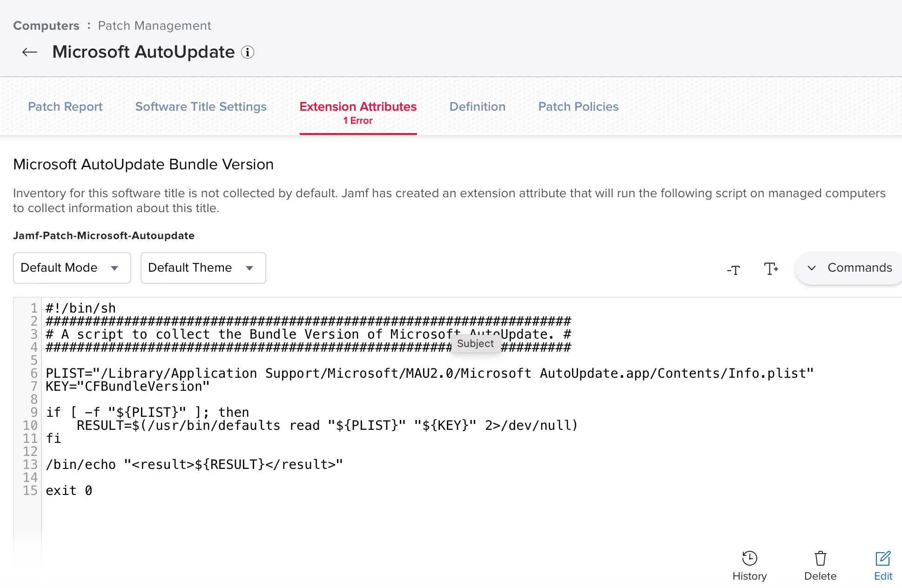Decrease editor font size with -T icon
Image resolution: width=902 pixels, height=588 pixels.
click(x=734, y=269)
